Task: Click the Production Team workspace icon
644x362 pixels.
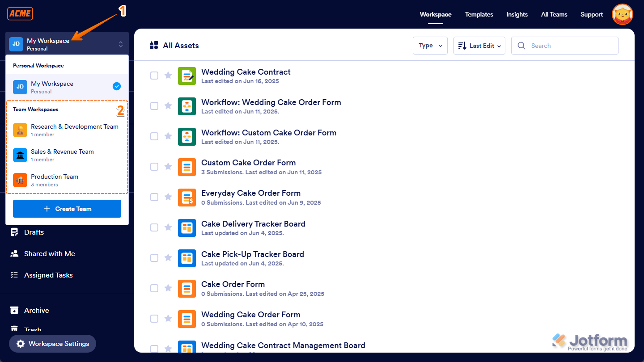Action: (20, 180)
